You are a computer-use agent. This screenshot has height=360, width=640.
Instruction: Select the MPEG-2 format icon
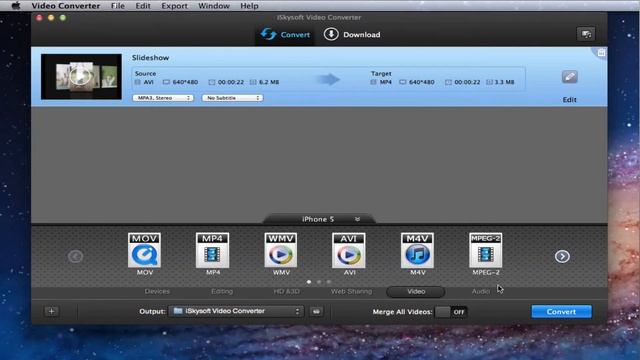(485, 250)
